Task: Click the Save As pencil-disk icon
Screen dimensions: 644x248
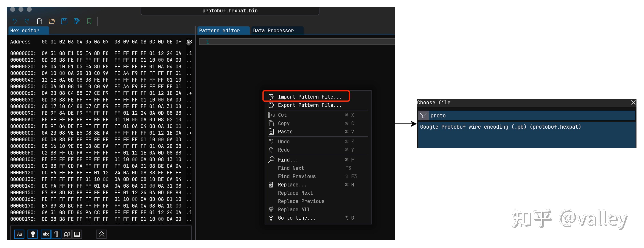Action: click(x=77, y=21)
